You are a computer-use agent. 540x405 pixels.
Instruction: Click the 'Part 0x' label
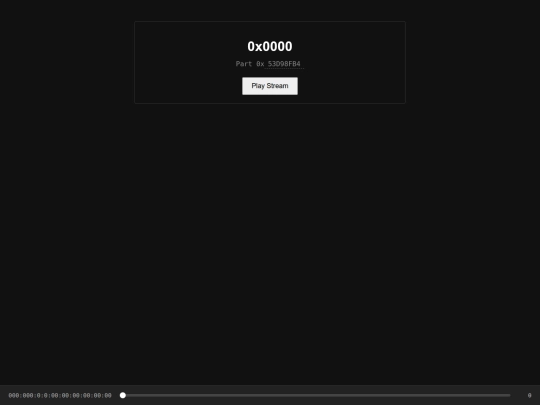pos(250,64)
